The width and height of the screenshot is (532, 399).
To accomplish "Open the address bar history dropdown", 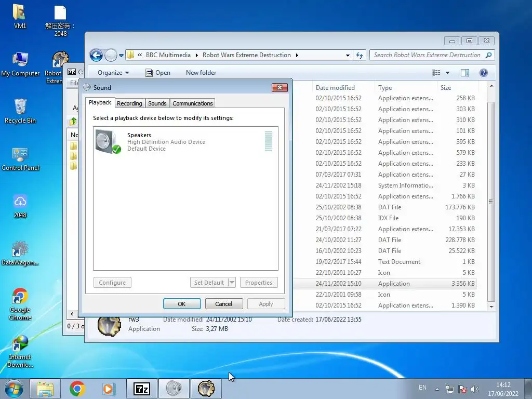I will point(348,55).
